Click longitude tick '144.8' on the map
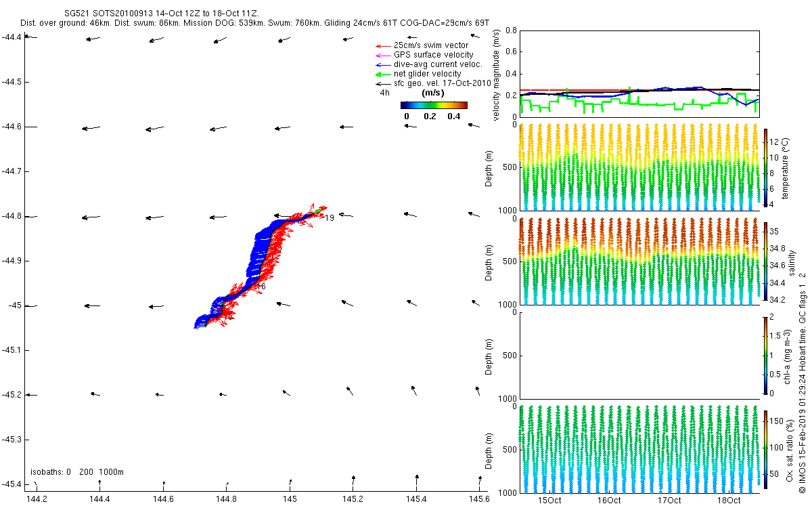812x508 pixels. 226,499
